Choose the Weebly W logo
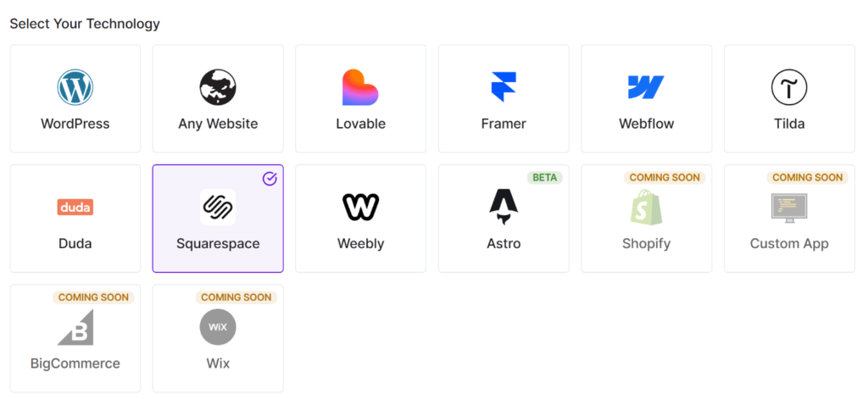The height and width of the screenshot is (399, 868). pos(360,207)
